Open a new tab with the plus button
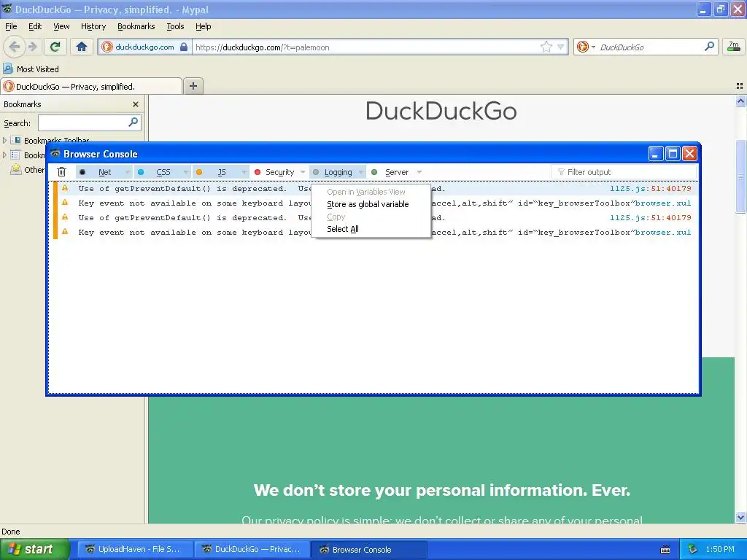This screenshot has height=560, width=747. (x=193, y=86)
